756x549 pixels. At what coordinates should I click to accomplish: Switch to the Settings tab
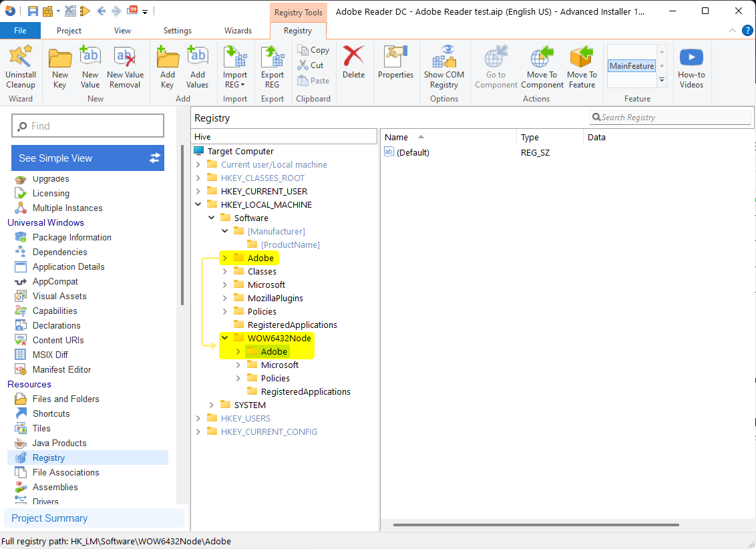tap(178, 30)
